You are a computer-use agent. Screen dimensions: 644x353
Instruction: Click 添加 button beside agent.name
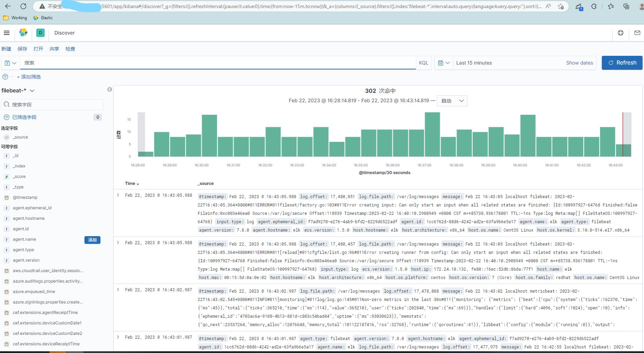(x=92, y=240)
